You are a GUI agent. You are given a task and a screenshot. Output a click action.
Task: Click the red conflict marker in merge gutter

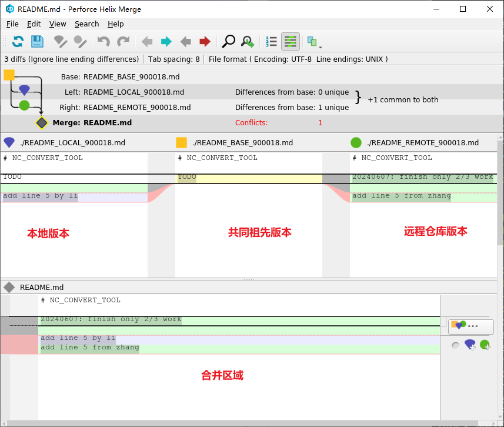click(19, 345)
